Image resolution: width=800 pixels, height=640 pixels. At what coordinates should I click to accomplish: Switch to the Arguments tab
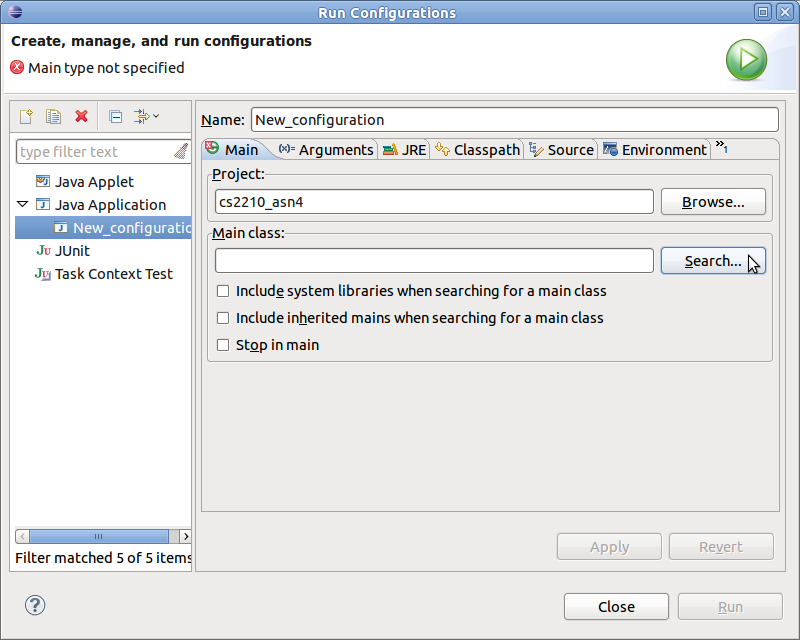point(326,150)
